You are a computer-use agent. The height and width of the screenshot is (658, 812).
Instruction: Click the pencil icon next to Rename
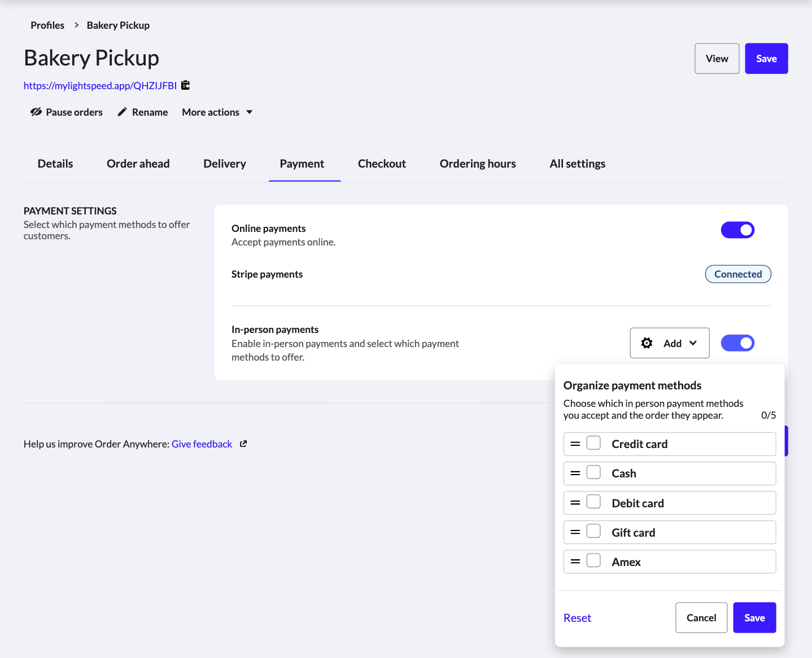tap(121, 112)
